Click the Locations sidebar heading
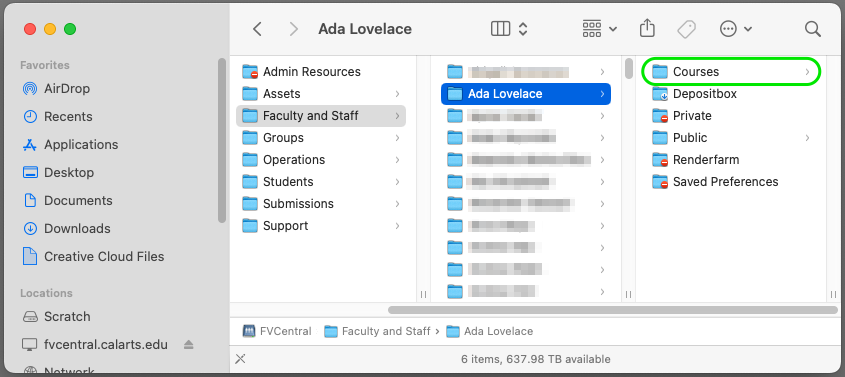Viewport: 845px width, 377px height. point(46,293)
